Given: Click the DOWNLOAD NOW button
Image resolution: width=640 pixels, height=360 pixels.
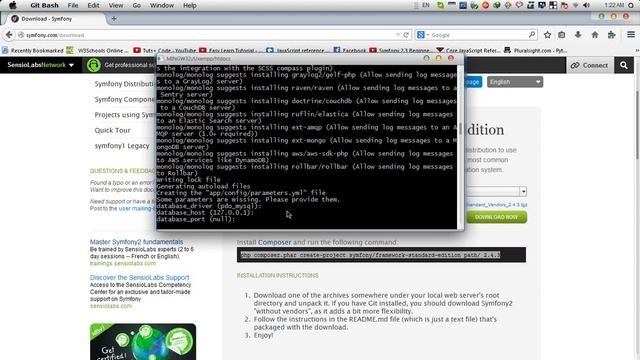Looking at the screenshot, I should coord(496,217).
